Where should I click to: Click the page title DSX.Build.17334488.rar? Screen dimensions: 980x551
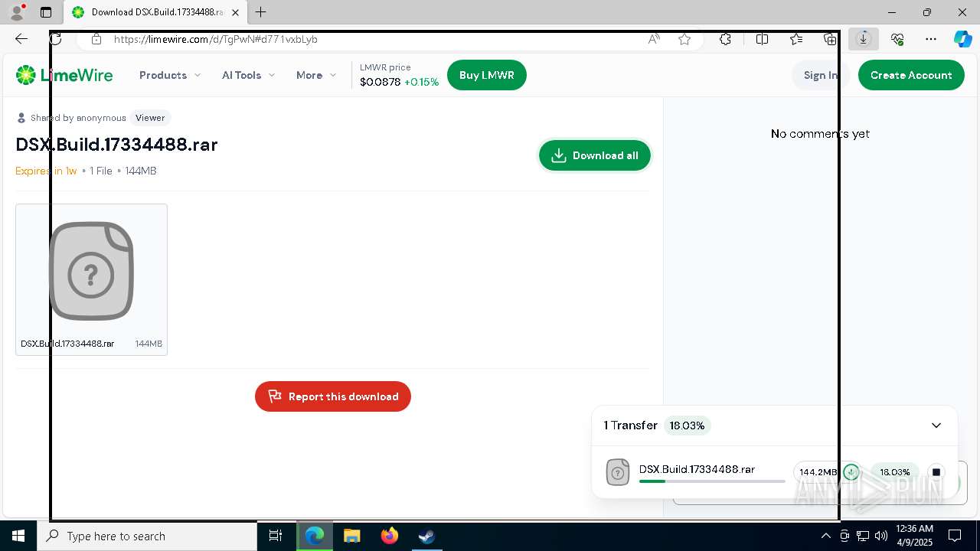117,145
